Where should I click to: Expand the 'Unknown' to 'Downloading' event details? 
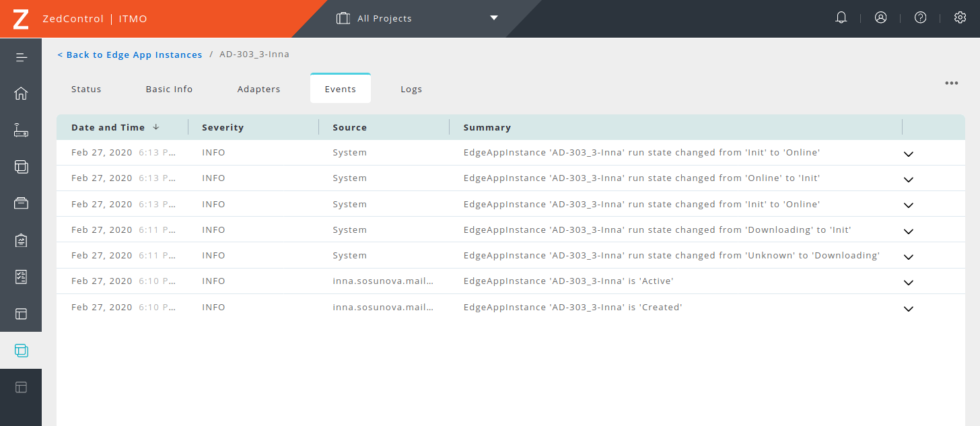pos(908,256)
